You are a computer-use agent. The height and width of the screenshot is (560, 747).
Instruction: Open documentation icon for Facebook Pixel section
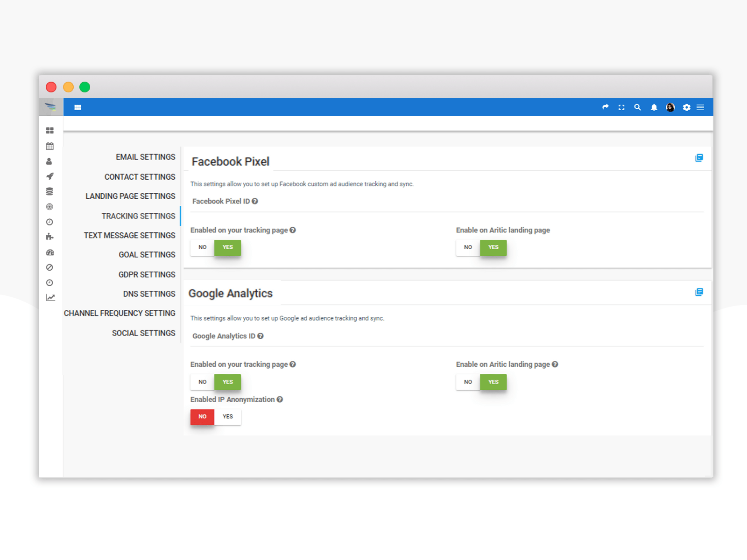(x=699, y=158)
